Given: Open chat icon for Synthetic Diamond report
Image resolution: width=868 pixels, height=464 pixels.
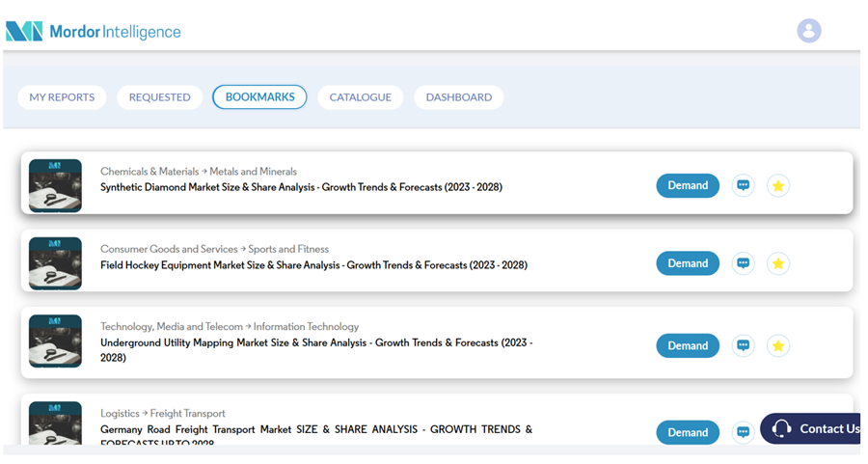Looking at the screenshot, I should pos(743,185).
